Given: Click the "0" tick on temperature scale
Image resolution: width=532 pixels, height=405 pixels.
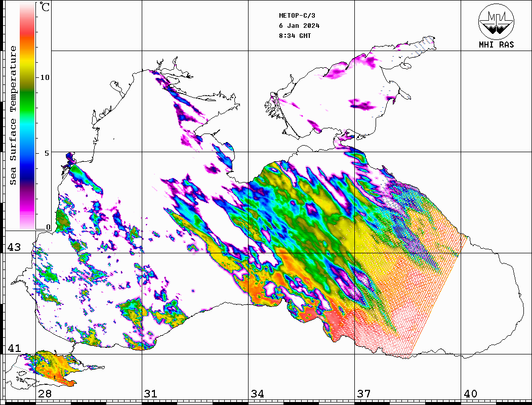Looking at the screenshot, I should pyautogui.click(x=48, y=227).
